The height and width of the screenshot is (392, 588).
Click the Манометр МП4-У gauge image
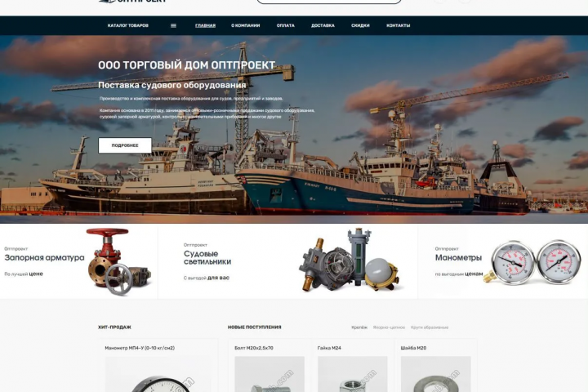[x=158, y=374]
